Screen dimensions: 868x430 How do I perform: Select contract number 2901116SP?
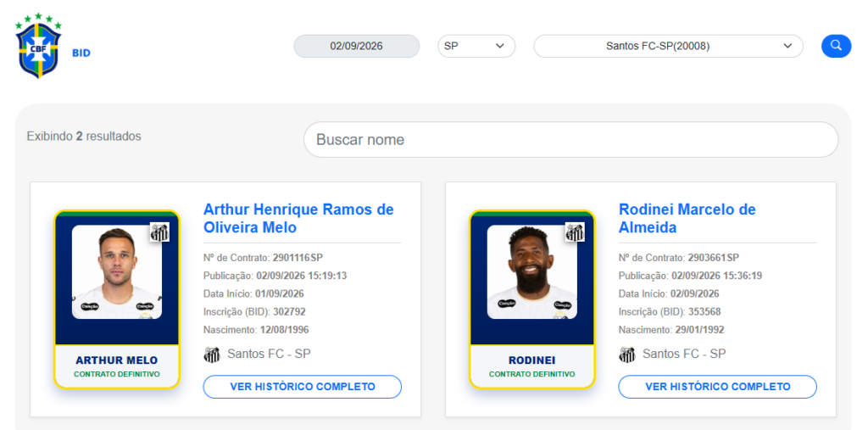click(x=298, y=258)
